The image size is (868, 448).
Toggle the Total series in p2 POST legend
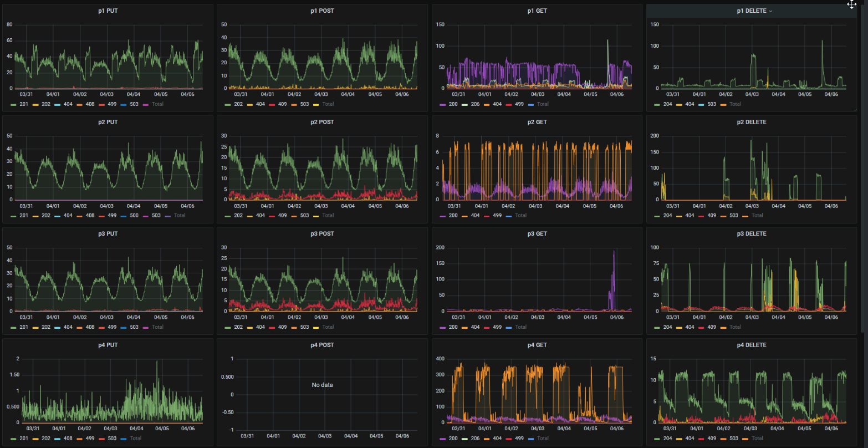pyautogui.click(x=328, y=216)
